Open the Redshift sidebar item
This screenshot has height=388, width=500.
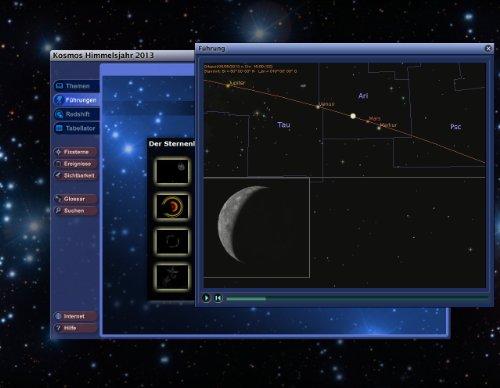point(76,114)
